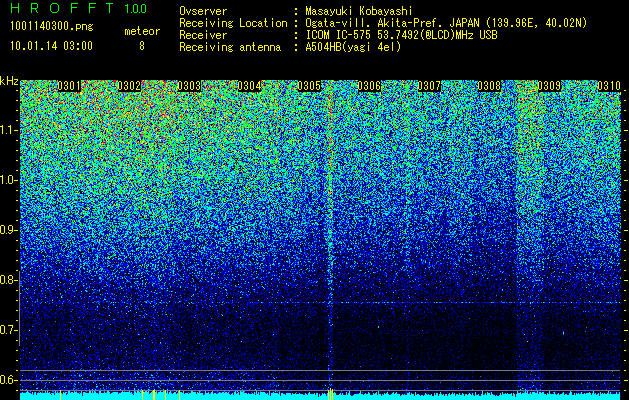Click the 1.0 frequency axis label
The width and height of the screenshot is (629, 400).
click(x=8, y=180)
